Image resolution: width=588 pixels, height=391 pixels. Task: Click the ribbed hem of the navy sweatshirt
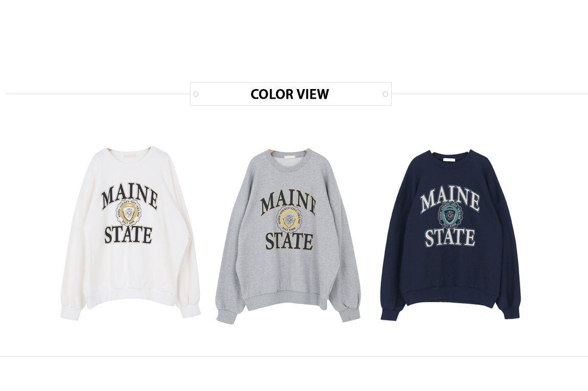[x=450, y=301]
